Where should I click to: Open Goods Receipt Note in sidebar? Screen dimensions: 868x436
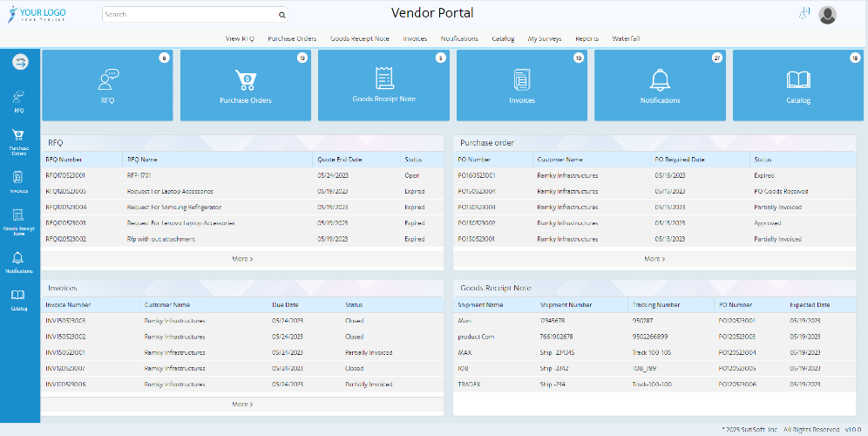point(19,222)
